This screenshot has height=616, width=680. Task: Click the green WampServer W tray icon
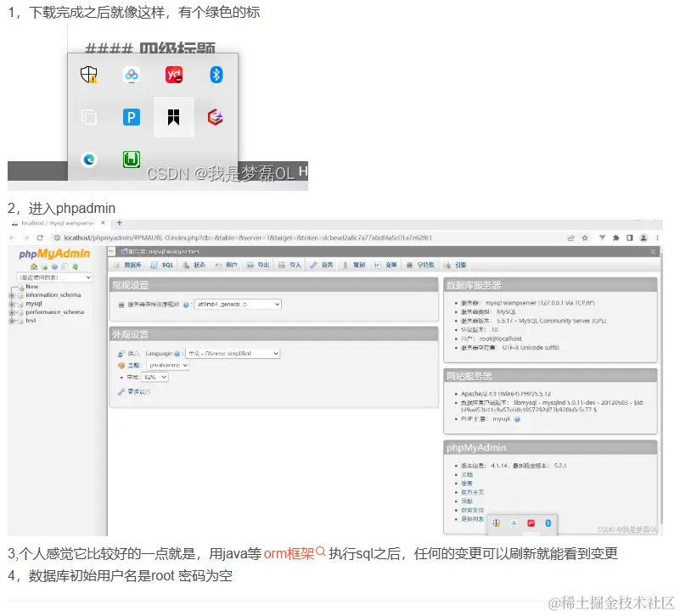[x=132, y=160]
